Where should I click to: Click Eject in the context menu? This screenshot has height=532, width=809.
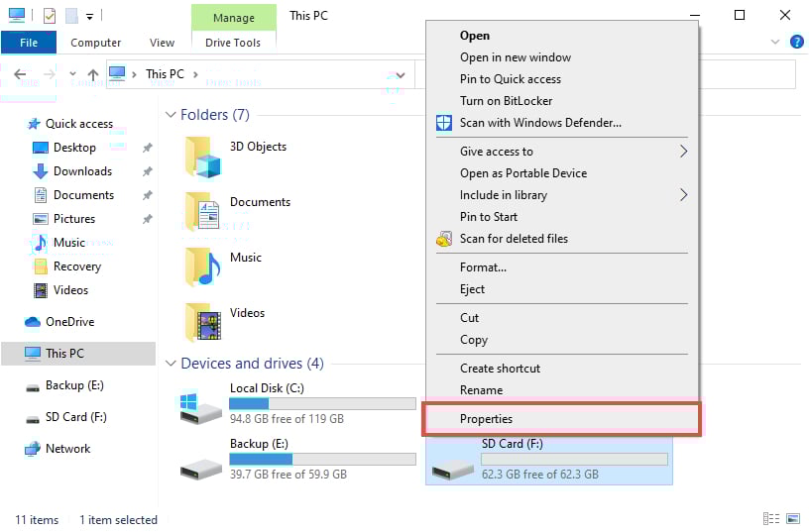472,289
